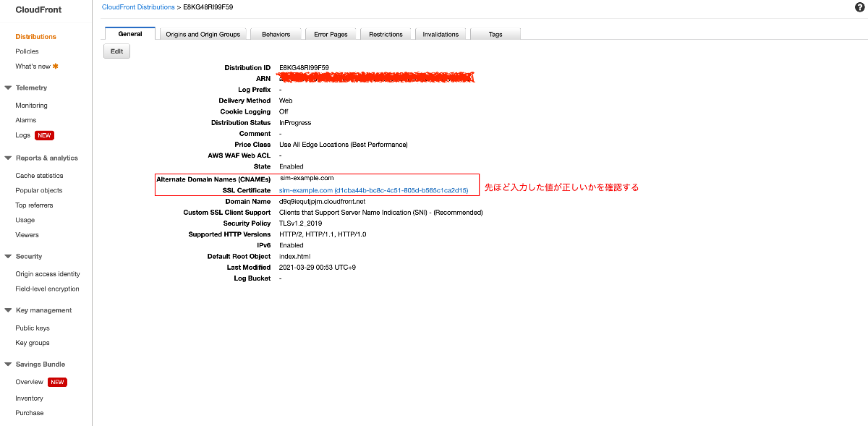Collapse the Key management section
This screenshot has width=868, height=426.
8,310
